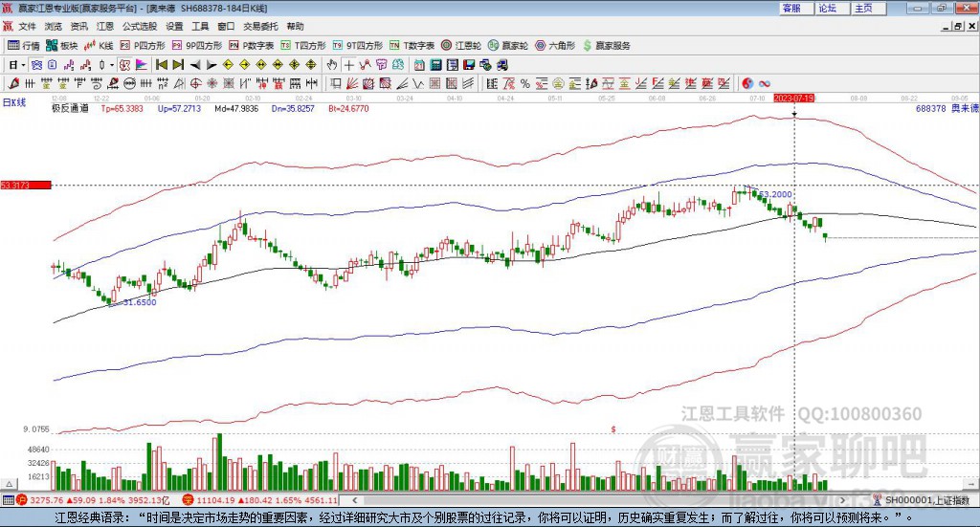Click SH000001 上证指数 in status bar
The image size is (980, 527).
926,500
